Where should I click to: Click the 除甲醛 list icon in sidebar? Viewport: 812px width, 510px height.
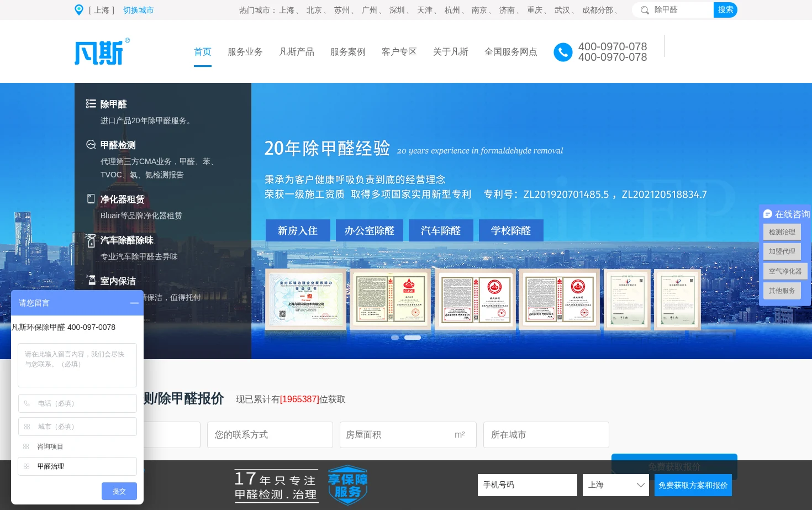click(91, 103)
